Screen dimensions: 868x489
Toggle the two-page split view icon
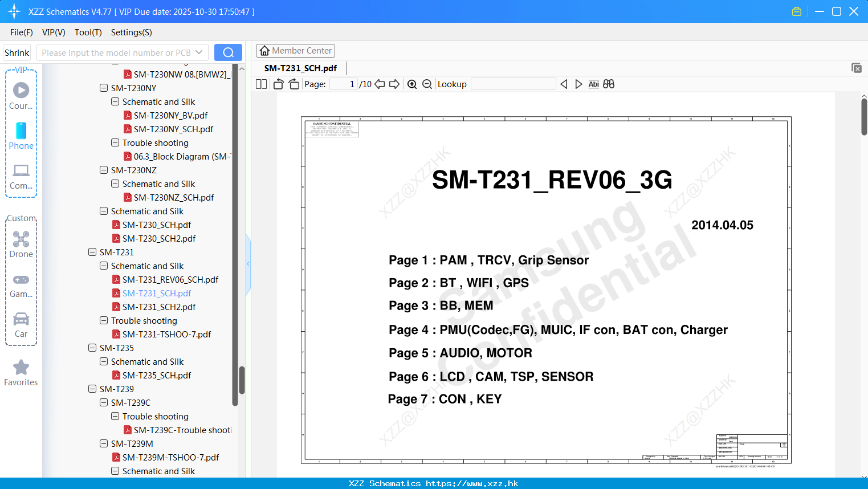[x=261, y=84]
